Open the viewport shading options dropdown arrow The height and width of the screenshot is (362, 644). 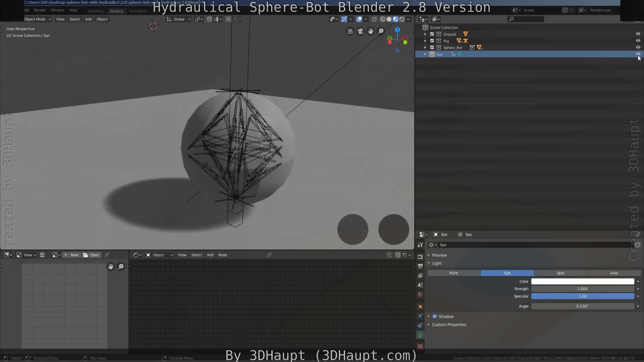pyautogui.click(x=409, y=19)
